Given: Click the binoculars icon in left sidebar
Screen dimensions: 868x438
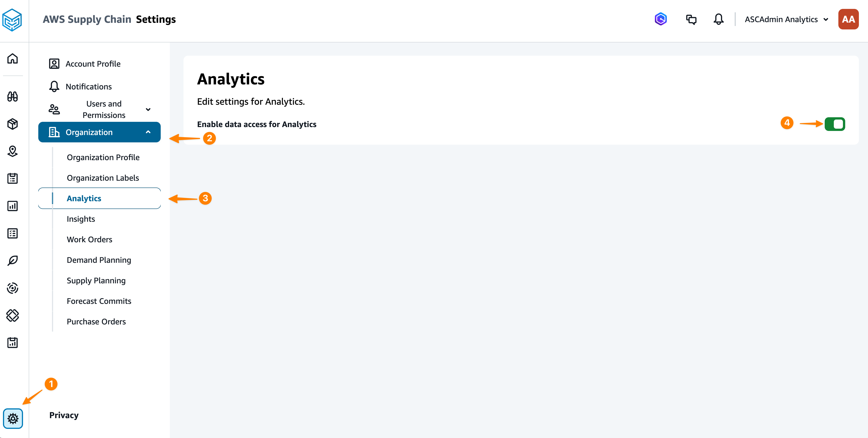Looking at the screenshot, I should click(x=13, y=97).
